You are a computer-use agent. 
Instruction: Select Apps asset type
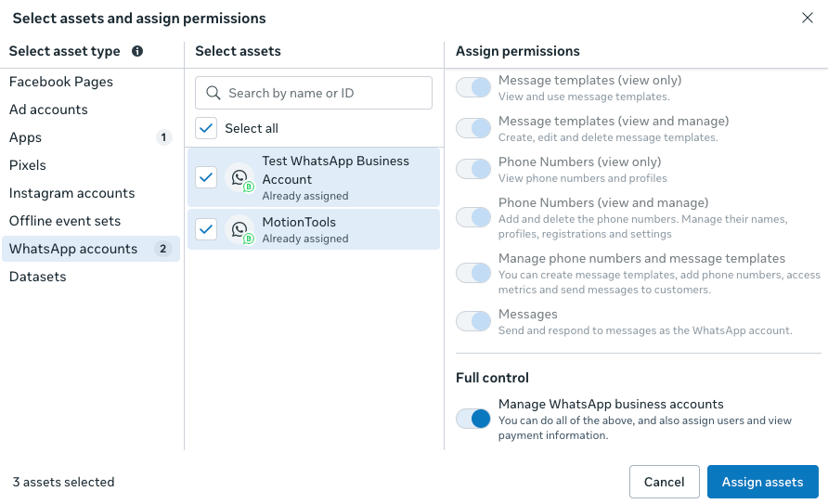coord(91,137)
